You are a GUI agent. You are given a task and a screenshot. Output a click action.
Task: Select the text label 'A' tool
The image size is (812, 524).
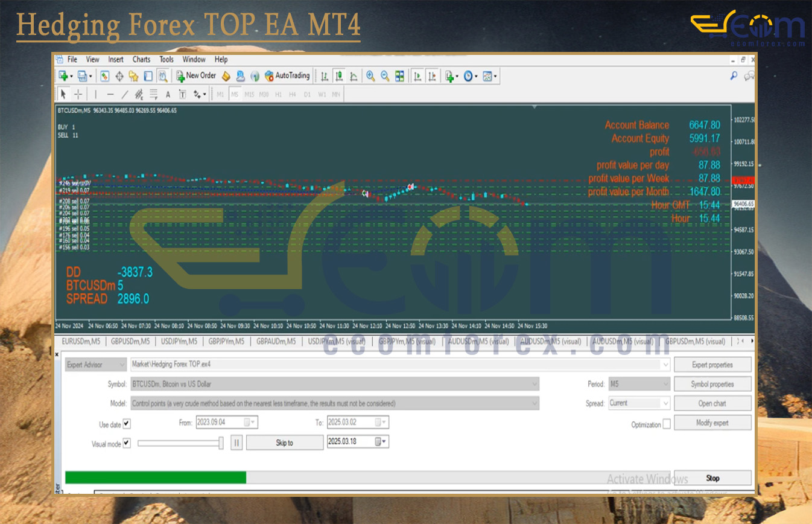click(x=168, y=94)
